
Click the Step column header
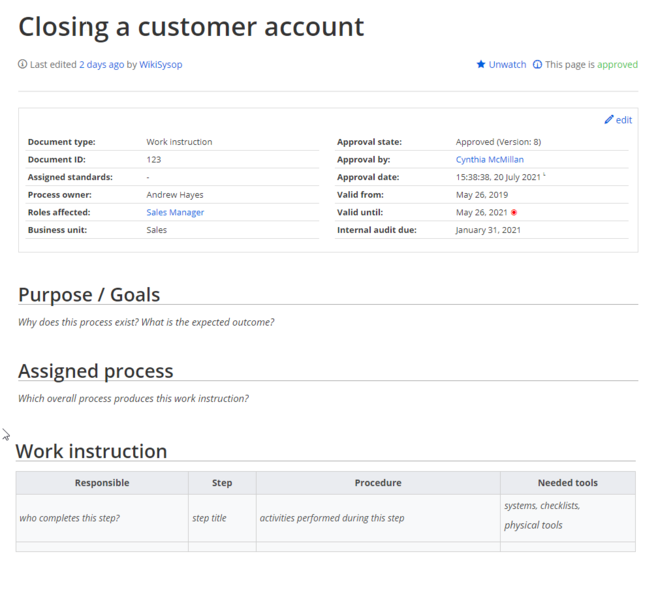(222, 483)
